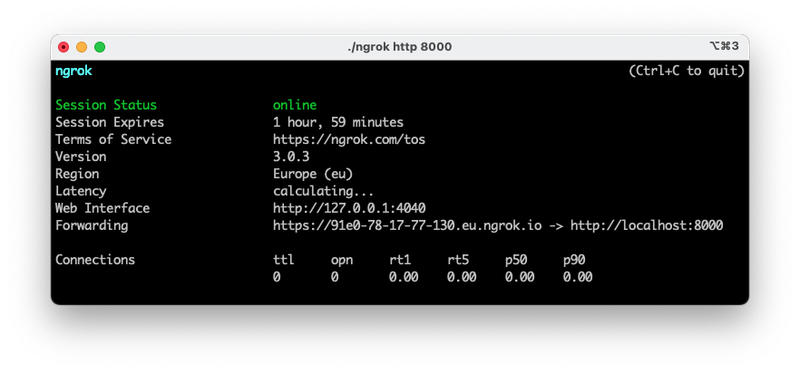
Task: Click the green fullscreen window button
Action: [100, 47]
